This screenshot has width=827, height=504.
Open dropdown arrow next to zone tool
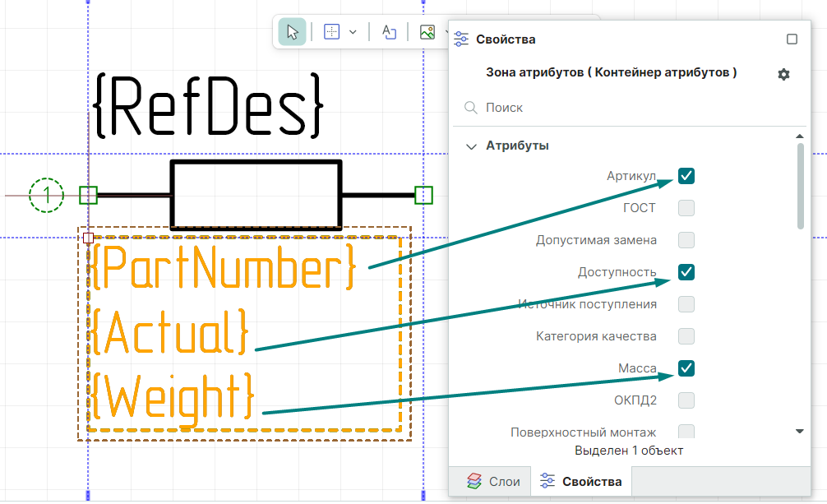353,32
